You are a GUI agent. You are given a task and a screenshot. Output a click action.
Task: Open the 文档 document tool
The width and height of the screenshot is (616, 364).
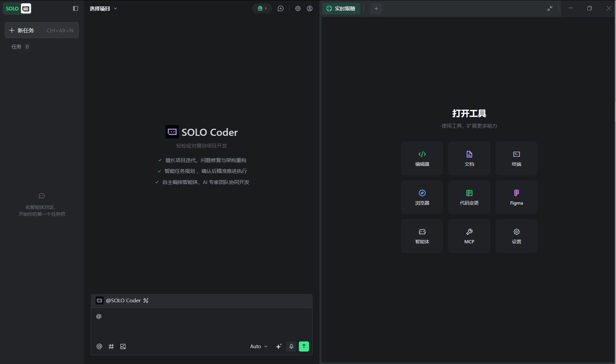[469, 158]
